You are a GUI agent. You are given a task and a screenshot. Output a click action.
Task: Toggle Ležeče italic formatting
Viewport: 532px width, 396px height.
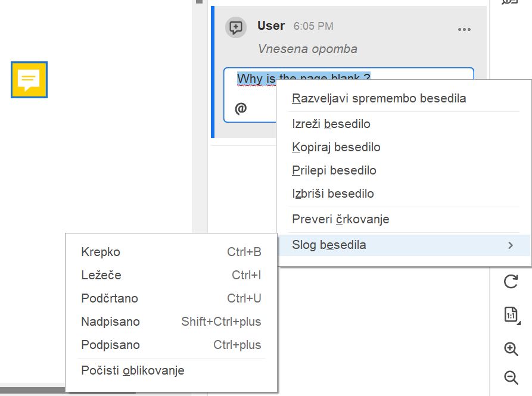pos(98,275)
